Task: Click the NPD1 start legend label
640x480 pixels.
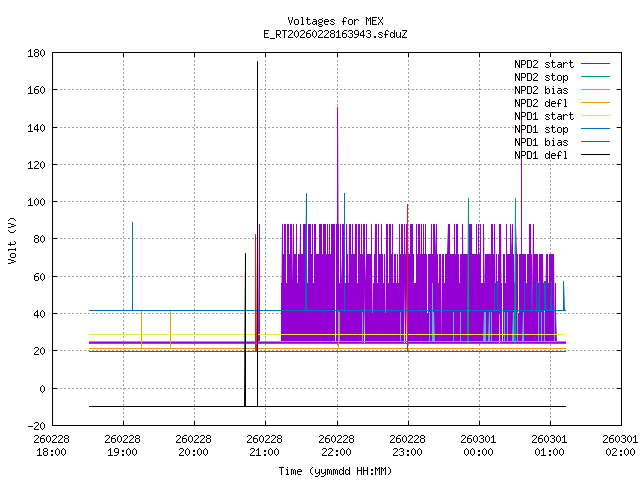Action: [541, 116]
